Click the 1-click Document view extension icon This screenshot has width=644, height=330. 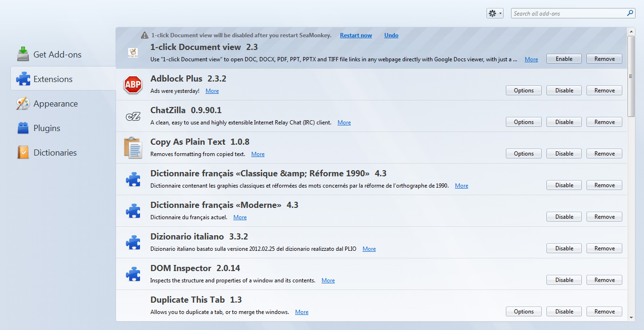pos(133,53)
